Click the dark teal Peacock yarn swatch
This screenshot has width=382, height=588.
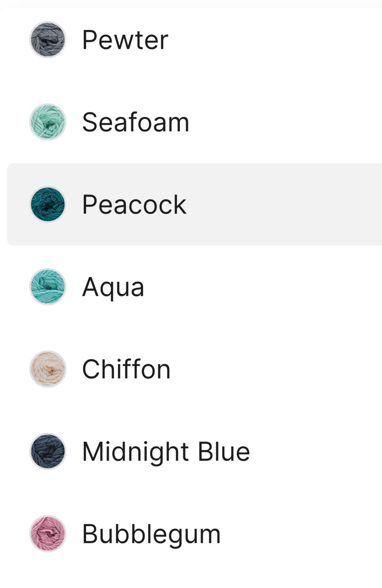(48, 204)
